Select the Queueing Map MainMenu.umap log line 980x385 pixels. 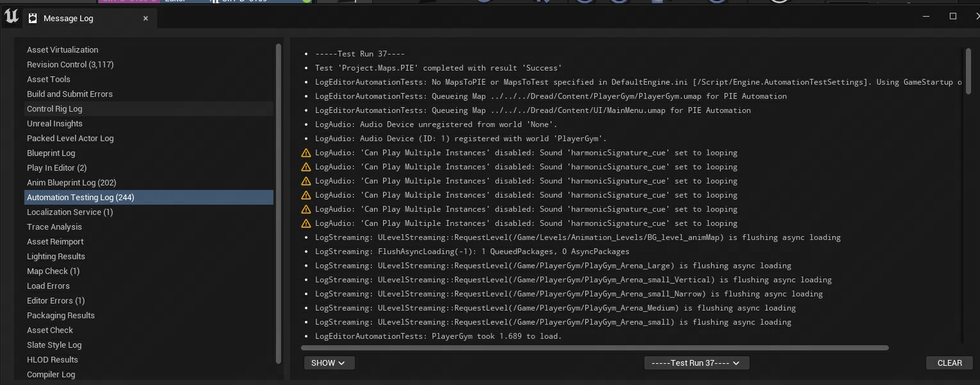pos(533,110)
